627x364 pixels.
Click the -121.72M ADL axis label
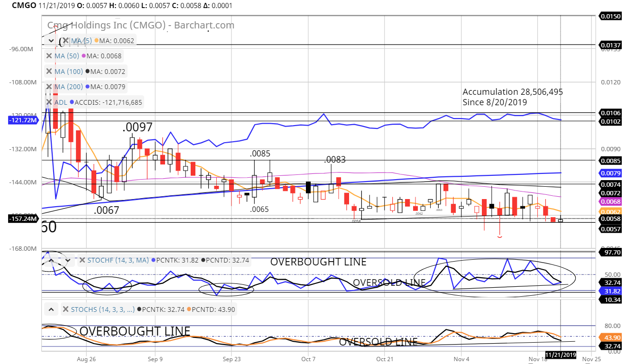click(x=24, y=120)
